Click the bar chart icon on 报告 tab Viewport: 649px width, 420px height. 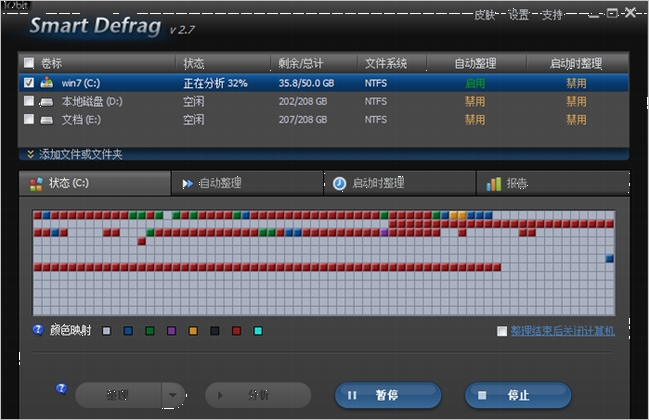493,184
